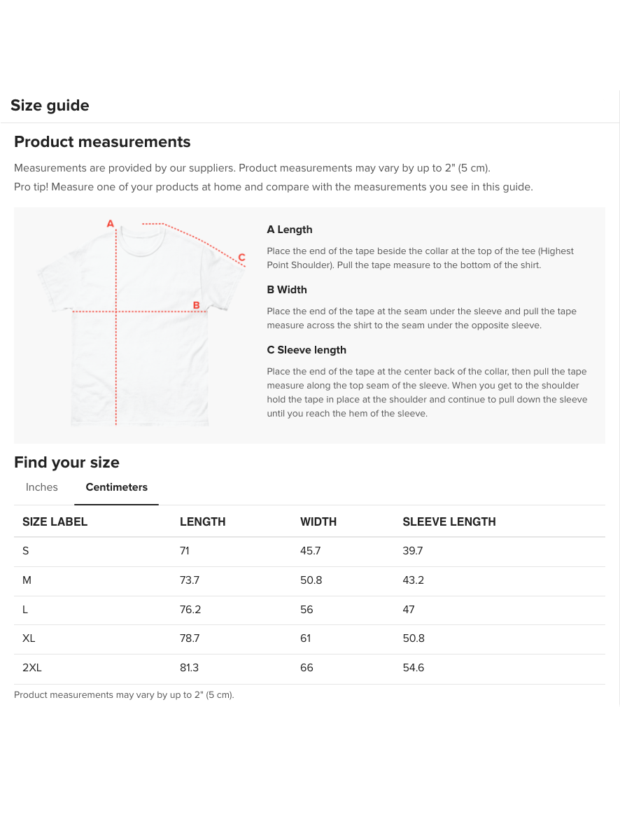Click the red A marker on the shirt diagram

110,223
